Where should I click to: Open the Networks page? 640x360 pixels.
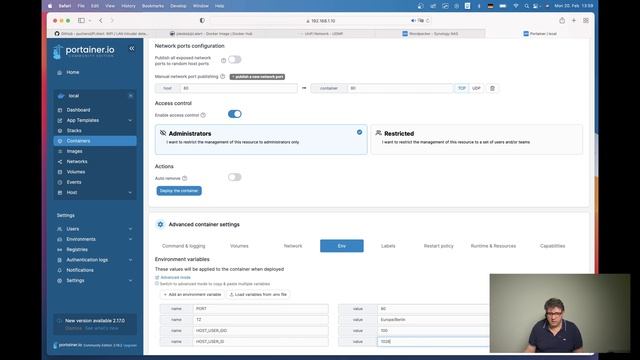77,162
